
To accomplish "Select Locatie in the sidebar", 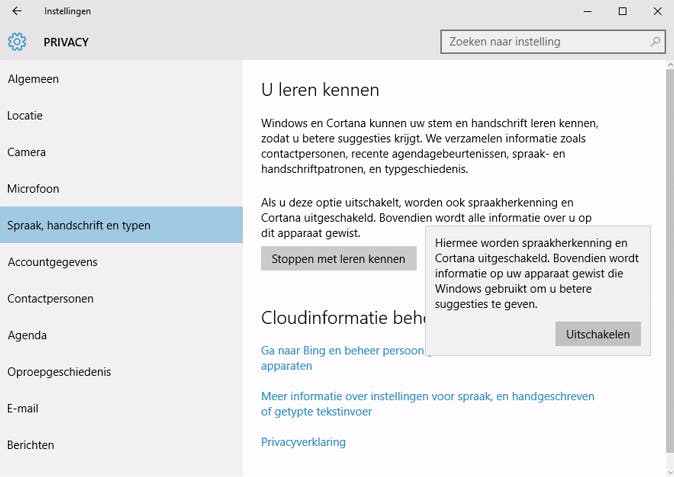I will [25, 116].
